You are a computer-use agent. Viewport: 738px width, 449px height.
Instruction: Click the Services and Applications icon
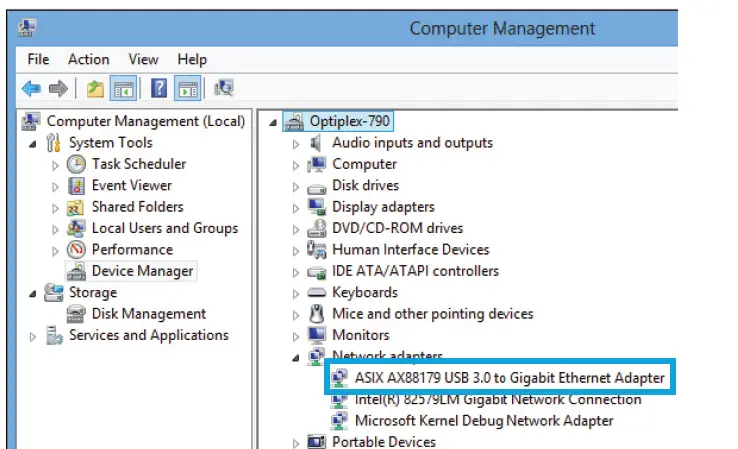tap(54, 336)
